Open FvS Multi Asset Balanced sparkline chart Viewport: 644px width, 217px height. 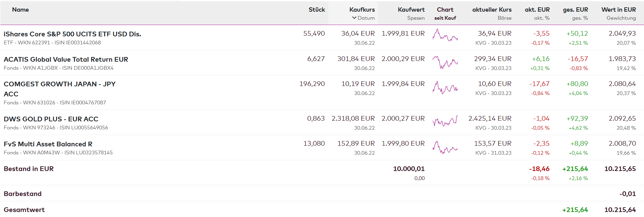[445, 147]
